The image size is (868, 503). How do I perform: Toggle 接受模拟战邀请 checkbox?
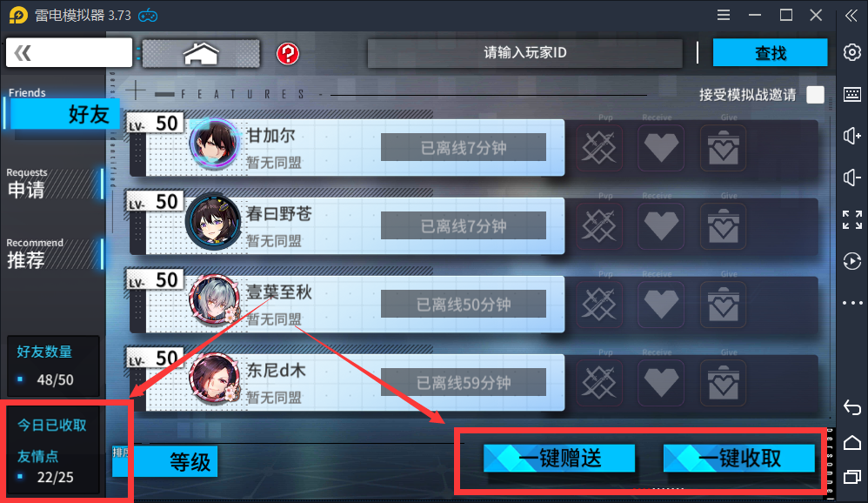click(x=815, y=95)
